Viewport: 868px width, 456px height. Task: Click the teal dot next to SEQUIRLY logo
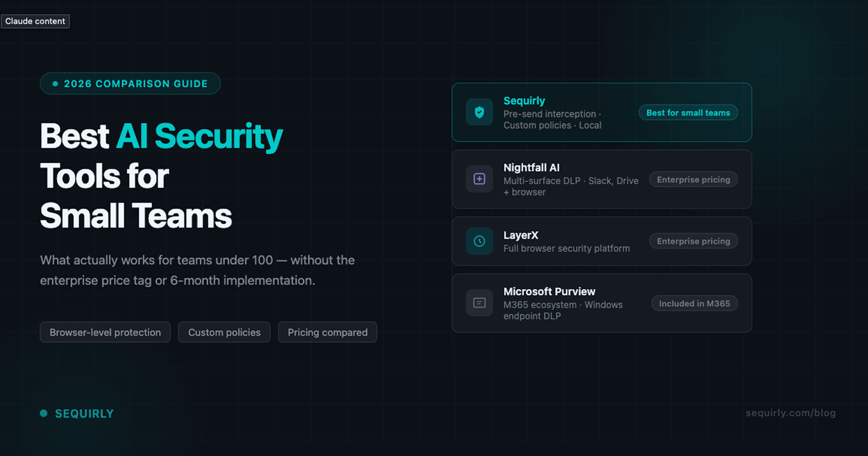[43, 413]
